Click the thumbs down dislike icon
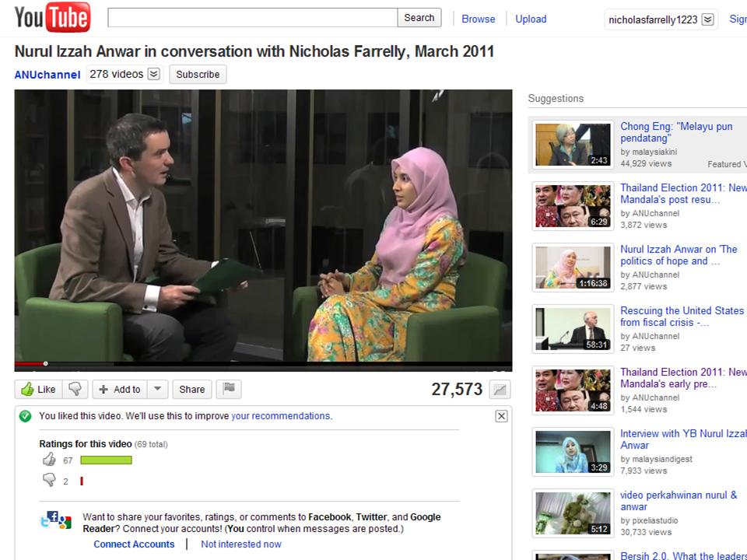747x560 pixels. point(75,389)
